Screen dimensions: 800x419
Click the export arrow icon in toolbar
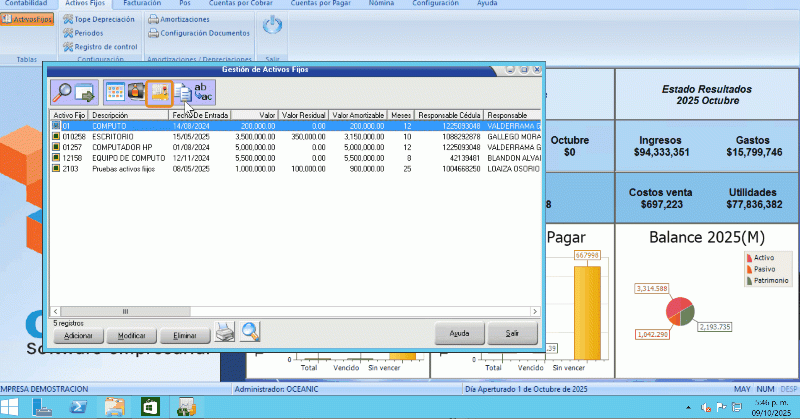[x=85, y=93]
